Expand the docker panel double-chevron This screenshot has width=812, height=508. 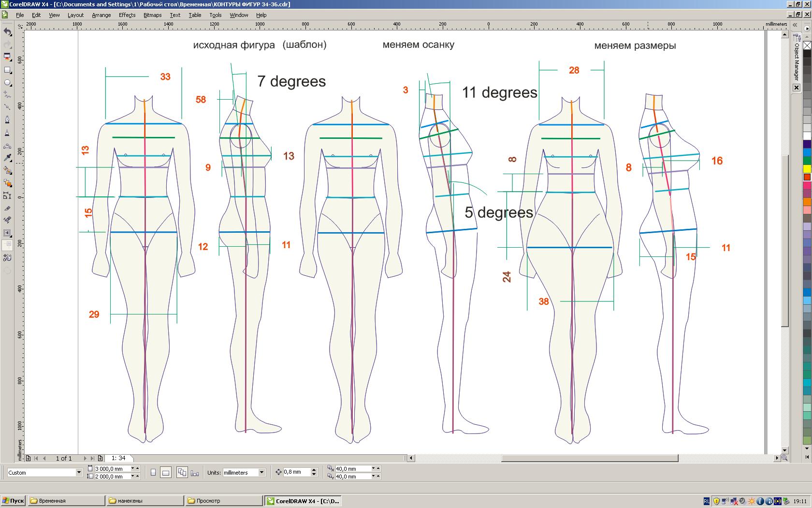(795, 25)
